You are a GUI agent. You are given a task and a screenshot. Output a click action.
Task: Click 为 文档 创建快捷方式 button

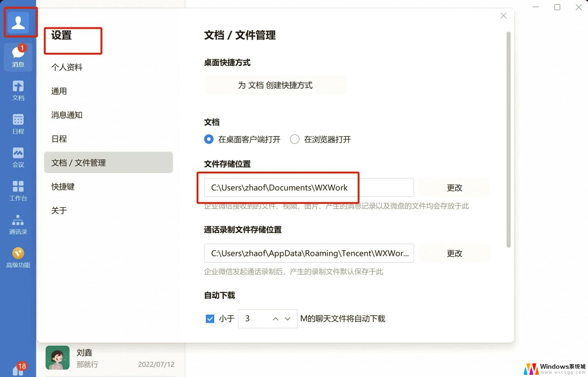point(276,85)
